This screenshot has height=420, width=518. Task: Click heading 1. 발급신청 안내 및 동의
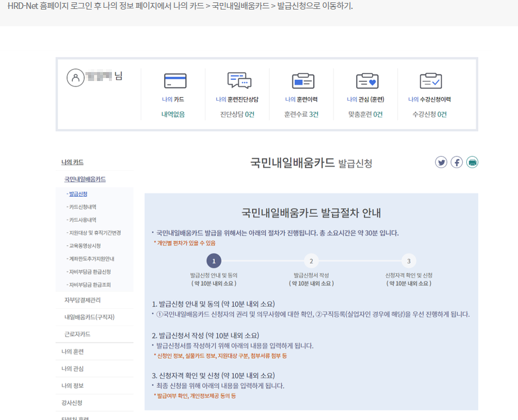213,304
